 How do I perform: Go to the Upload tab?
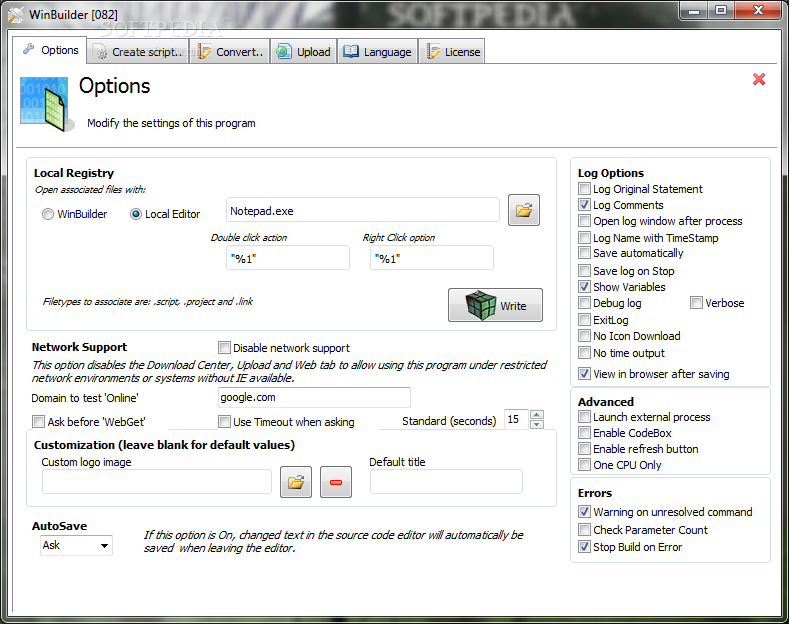[304, 52]
